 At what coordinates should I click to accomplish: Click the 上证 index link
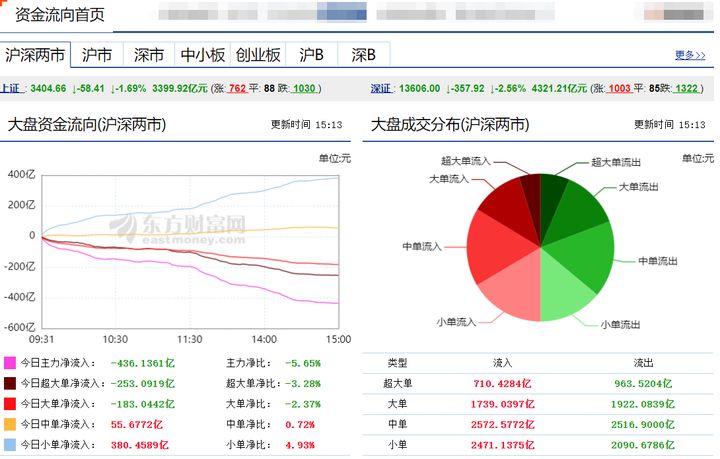coord(11,88)
